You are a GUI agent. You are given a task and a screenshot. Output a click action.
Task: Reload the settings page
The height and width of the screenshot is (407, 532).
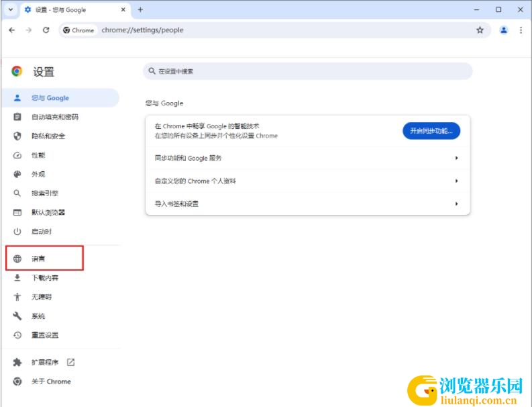(x=46, y=30)
